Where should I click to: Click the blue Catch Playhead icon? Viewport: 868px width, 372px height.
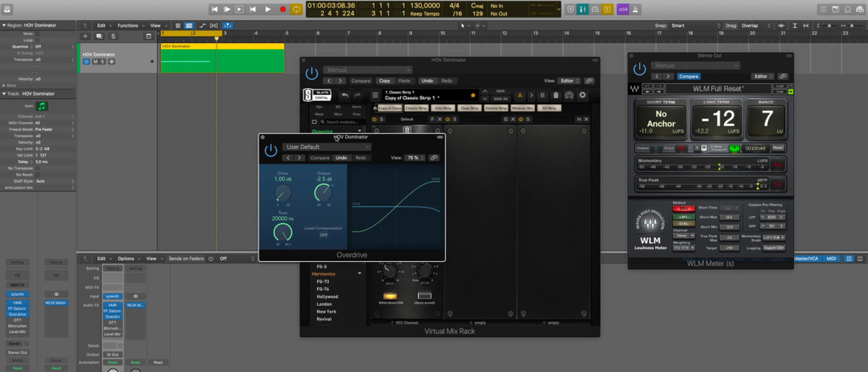pyautogui.click(x=227, y=25)
